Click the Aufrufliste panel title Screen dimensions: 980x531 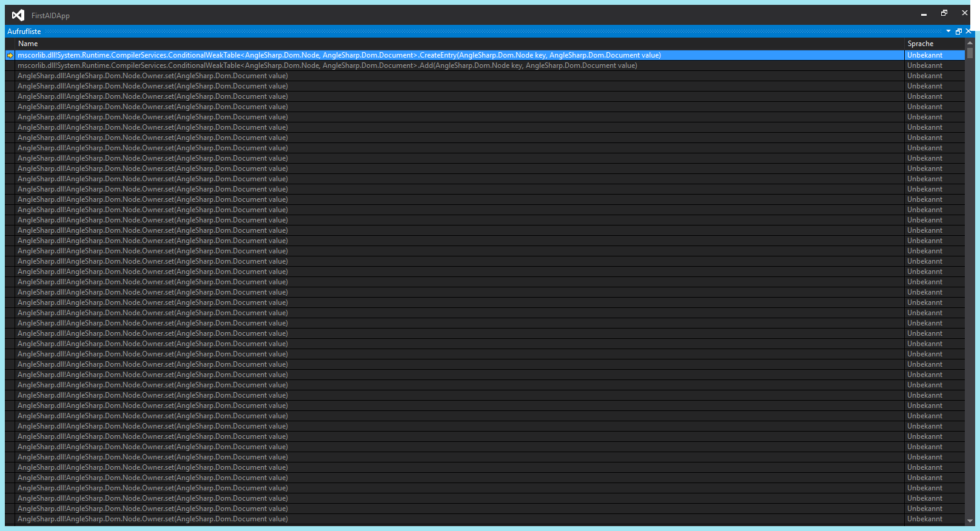click(x=24, y=32)
